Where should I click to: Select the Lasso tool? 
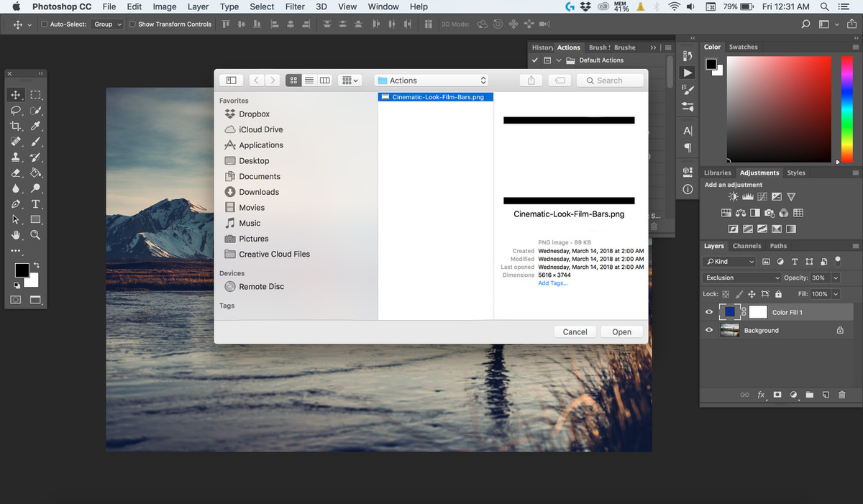tap(14, 111)
